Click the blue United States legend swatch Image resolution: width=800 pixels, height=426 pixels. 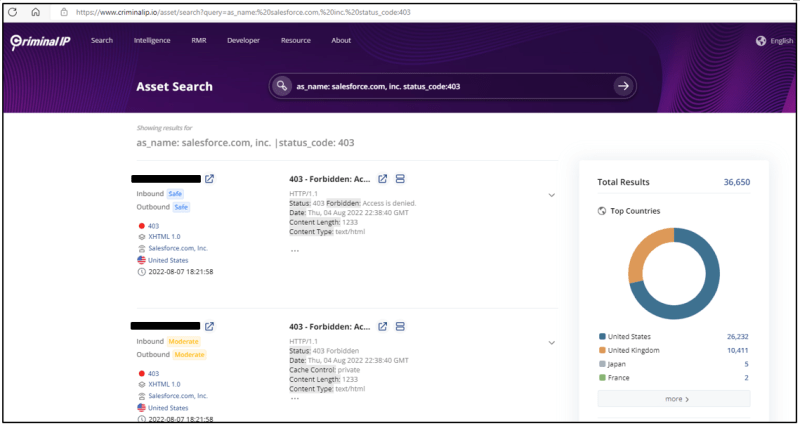tap(602, 337)
